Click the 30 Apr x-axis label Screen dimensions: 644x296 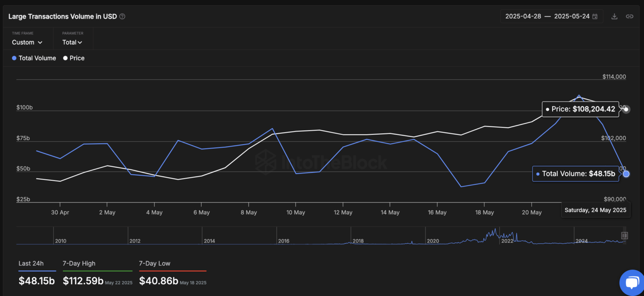(60, 212)
